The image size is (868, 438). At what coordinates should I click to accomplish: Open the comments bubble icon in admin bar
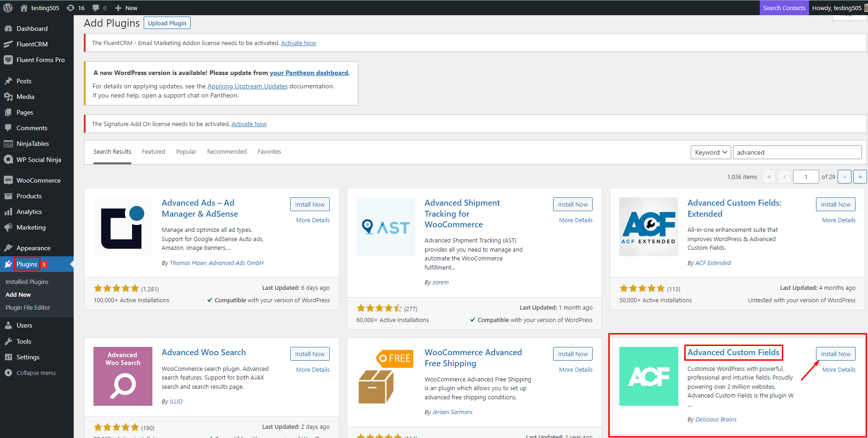coord(99,8)
